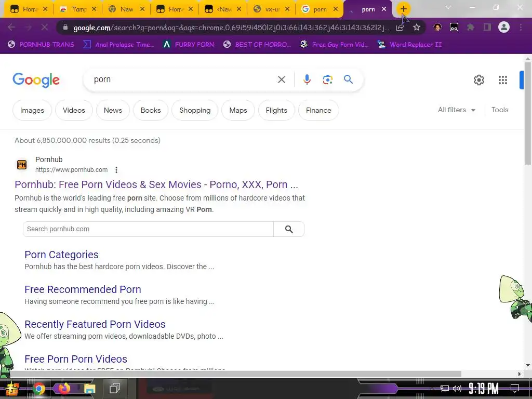
Task: Switch to the vx-ur tab
Action: coord(272,9)
